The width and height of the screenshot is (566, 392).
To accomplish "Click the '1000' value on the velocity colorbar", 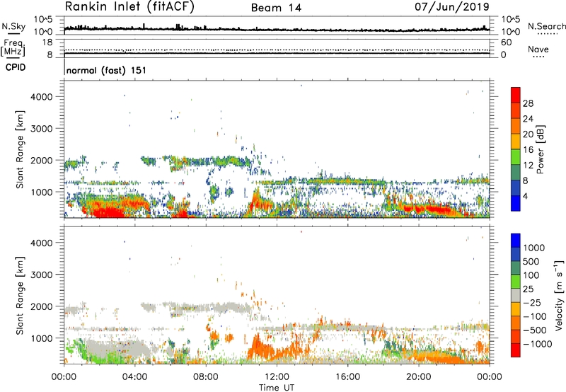I will (534, 248).
